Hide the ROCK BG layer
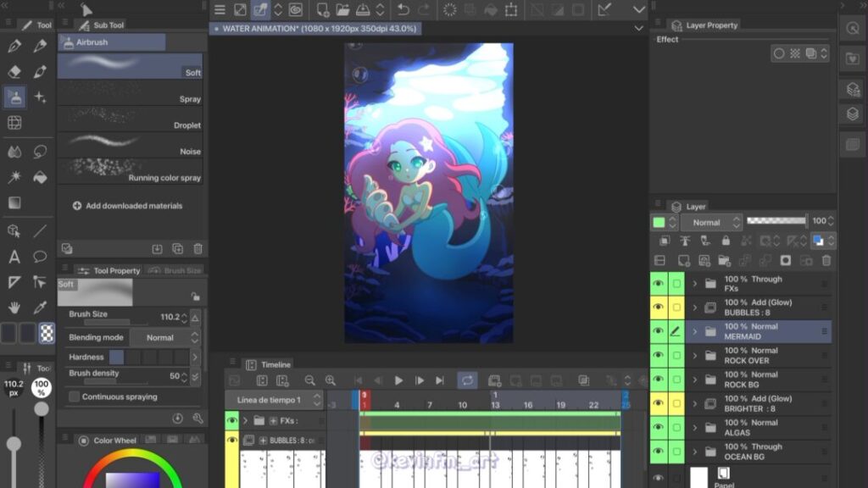868x488 pixels. click(x=658, y=379)
